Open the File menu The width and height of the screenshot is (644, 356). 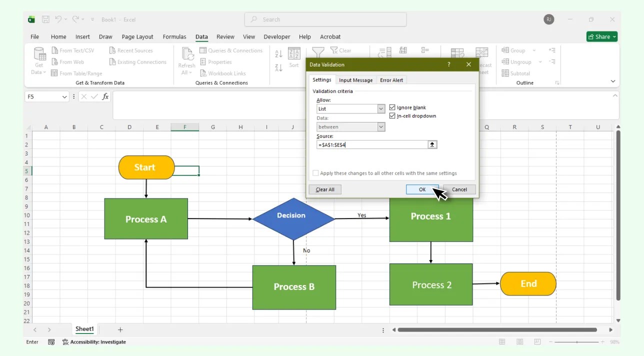tap(34, 36)
